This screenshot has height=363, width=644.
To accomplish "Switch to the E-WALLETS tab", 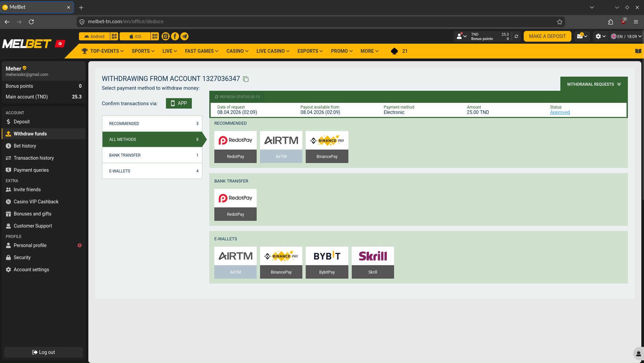I will (152, 171).
